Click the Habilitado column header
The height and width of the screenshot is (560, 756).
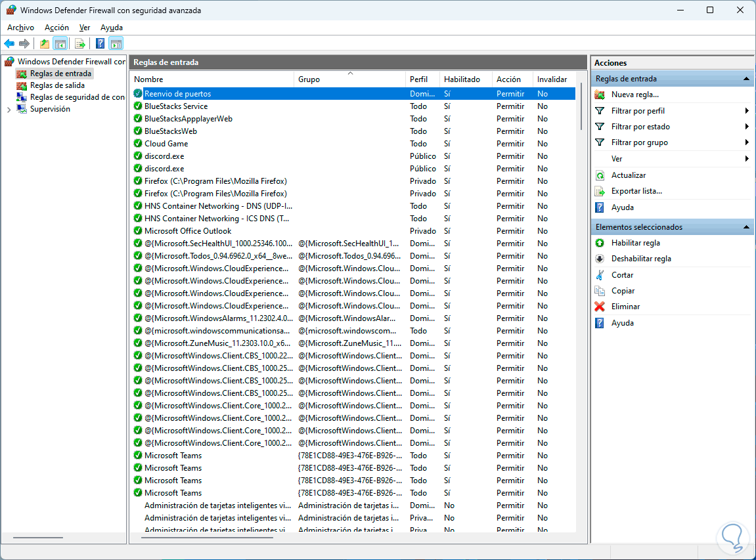466,79
